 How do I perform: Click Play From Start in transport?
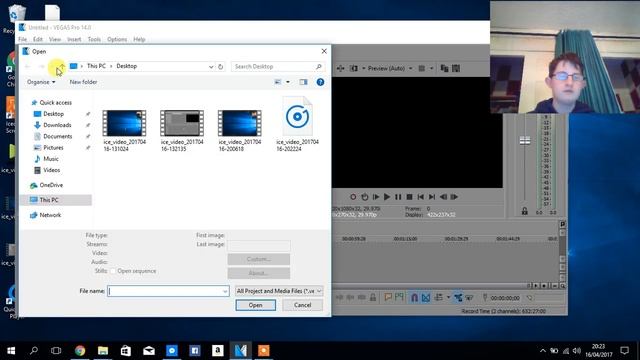click(x=376, y=197)
